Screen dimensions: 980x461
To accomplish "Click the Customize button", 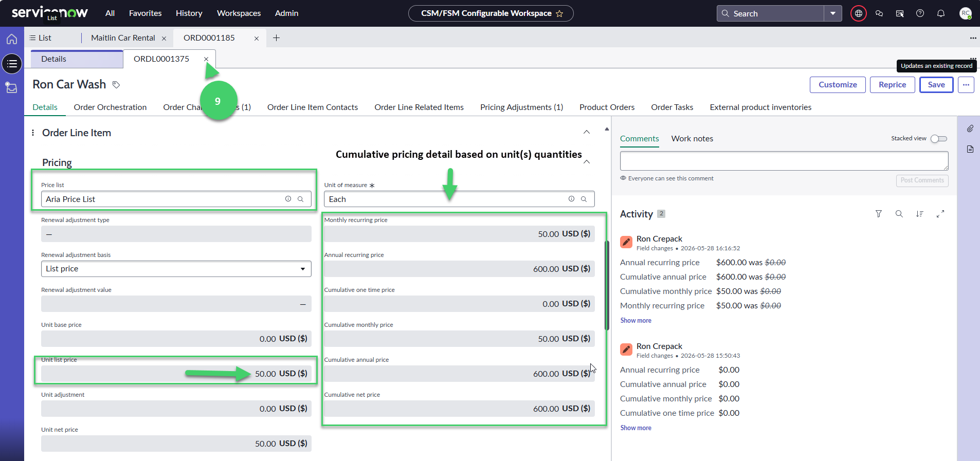I will click(838, 85).
